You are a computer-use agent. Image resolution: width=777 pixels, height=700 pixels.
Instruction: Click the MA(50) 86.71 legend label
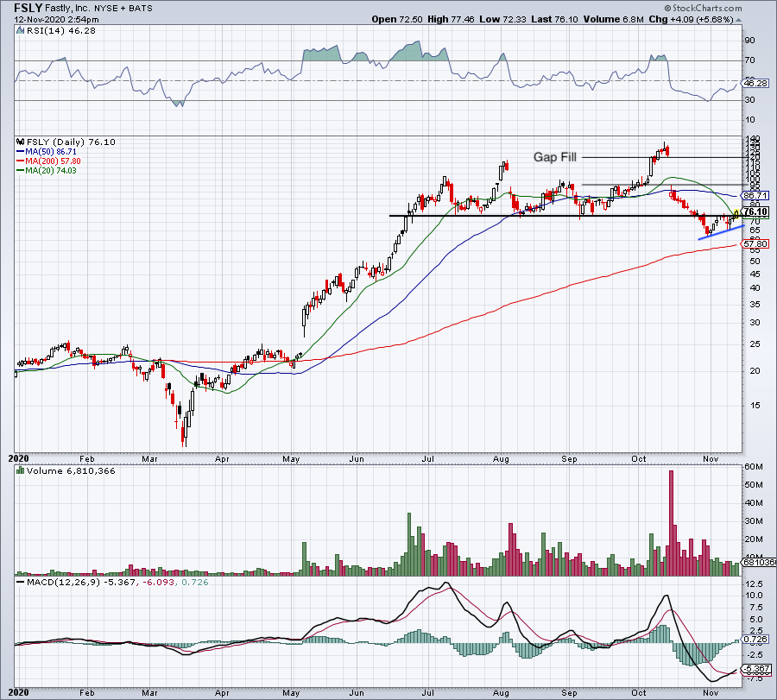point(51,152)
